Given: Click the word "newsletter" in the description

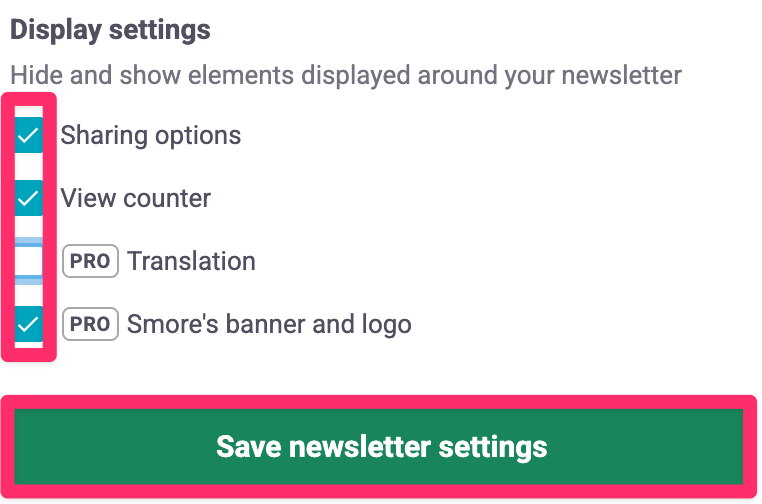Looking at the screenshot, I should coord(618,75).
